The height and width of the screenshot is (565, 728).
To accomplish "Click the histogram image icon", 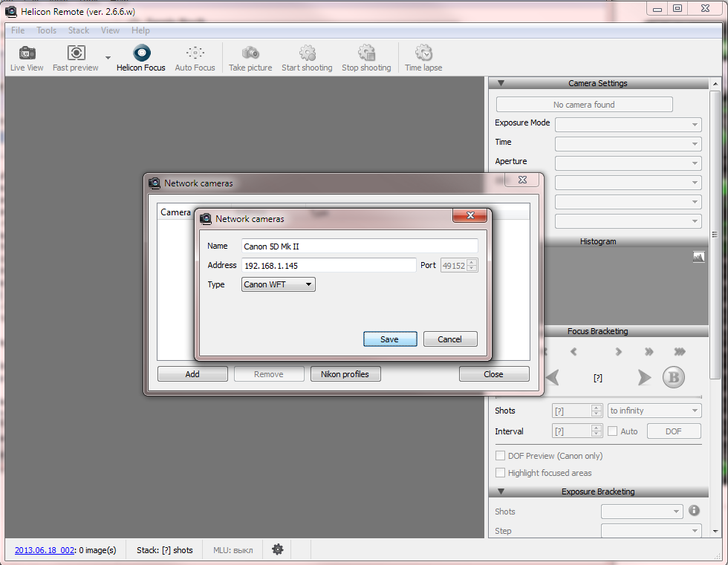I will tap(698, 257).
